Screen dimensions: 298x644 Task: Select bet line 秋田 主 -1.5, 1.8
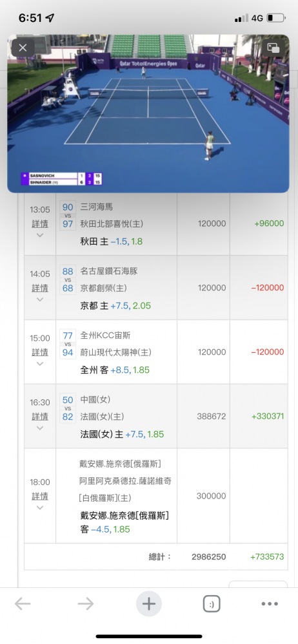click(x=111, y=241)
